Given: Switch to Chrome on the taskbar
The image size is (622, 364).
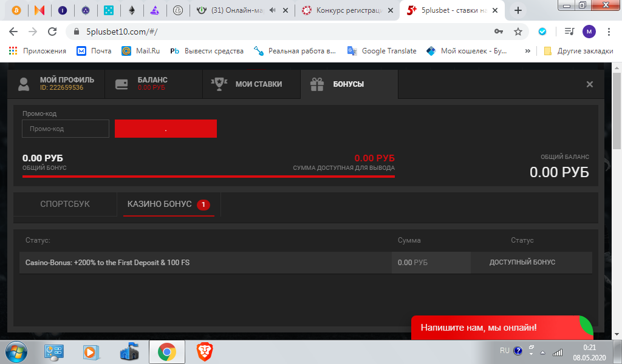Looking at the screenshot, I should click(166, 352).
